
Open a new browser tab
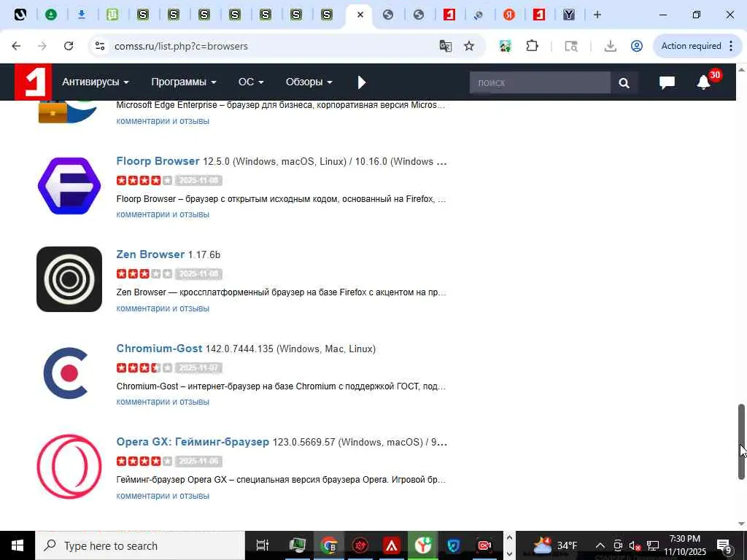coord(597,15)
